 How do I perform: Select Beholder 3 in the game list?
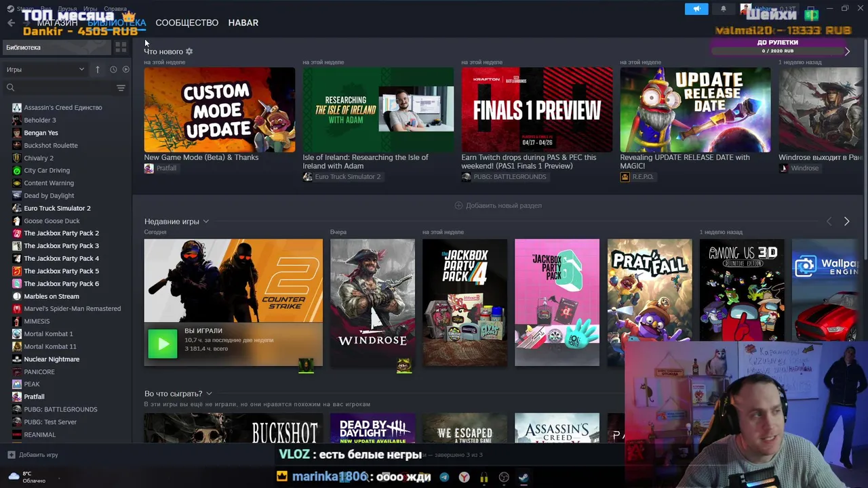[40, 120]
